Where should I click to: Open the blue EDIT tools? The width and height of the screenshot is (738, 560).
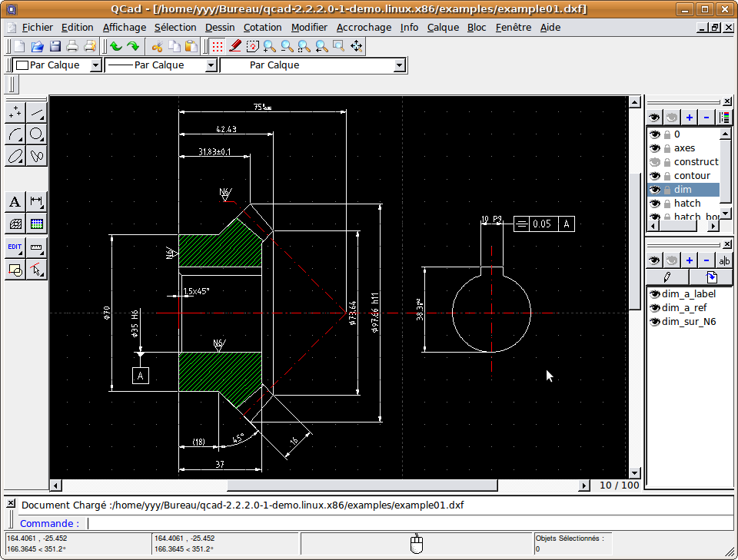pyautogui.click(x=15, y=247)
